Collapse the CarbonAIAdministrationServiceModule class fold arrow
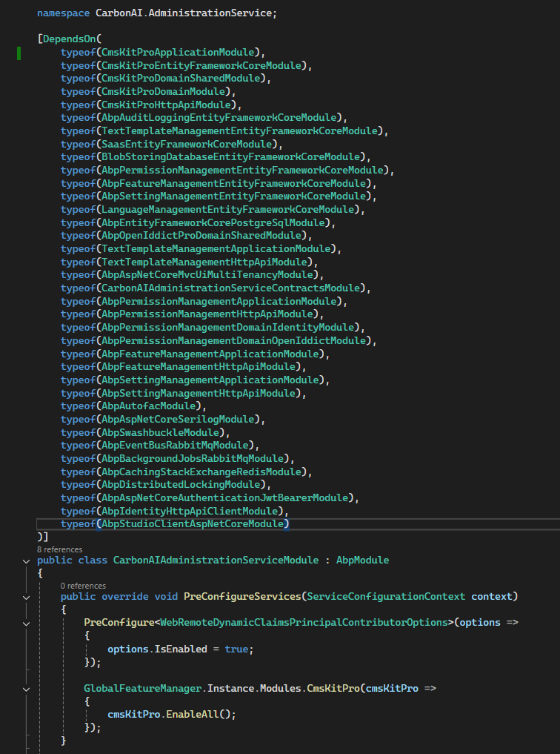 tap(27, 560)
